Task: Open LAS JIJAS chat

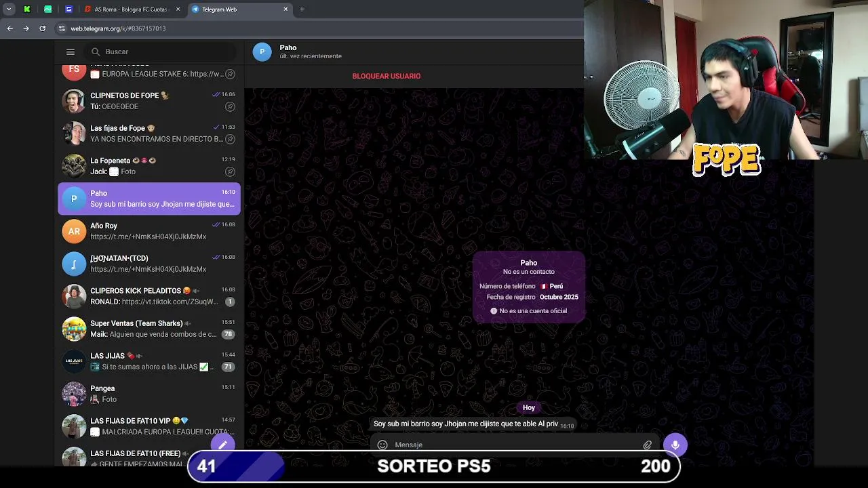Action: point(149,361)
